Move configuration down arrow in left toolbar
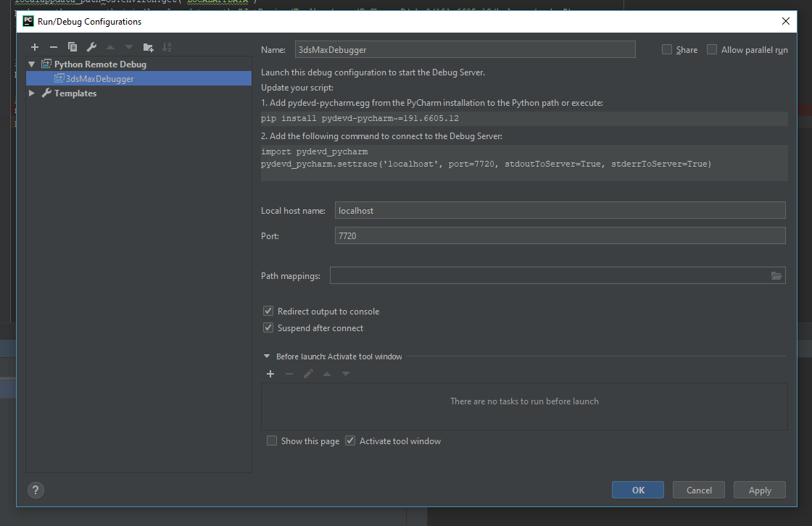812x526 pixels. 129,47
